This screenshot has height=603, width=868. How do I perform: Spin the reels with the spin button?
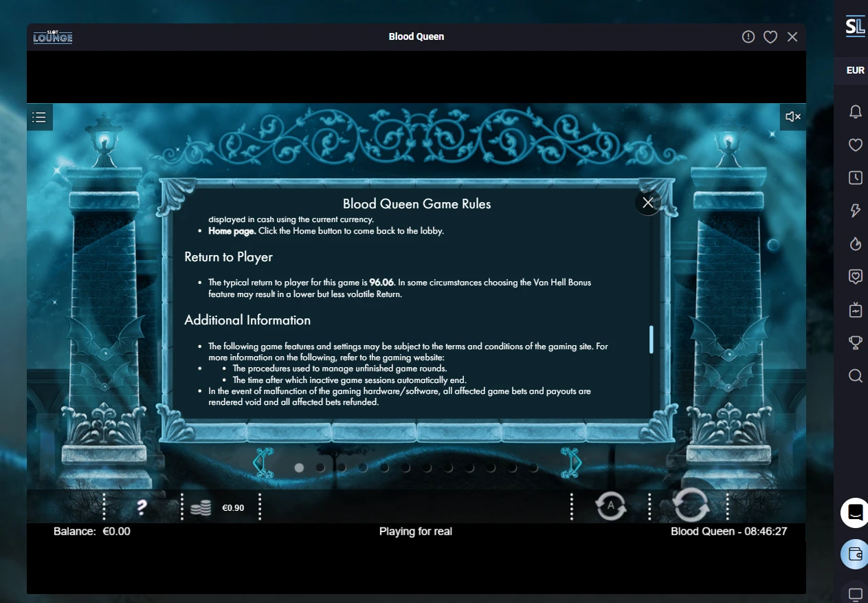[x=691, y=505]
